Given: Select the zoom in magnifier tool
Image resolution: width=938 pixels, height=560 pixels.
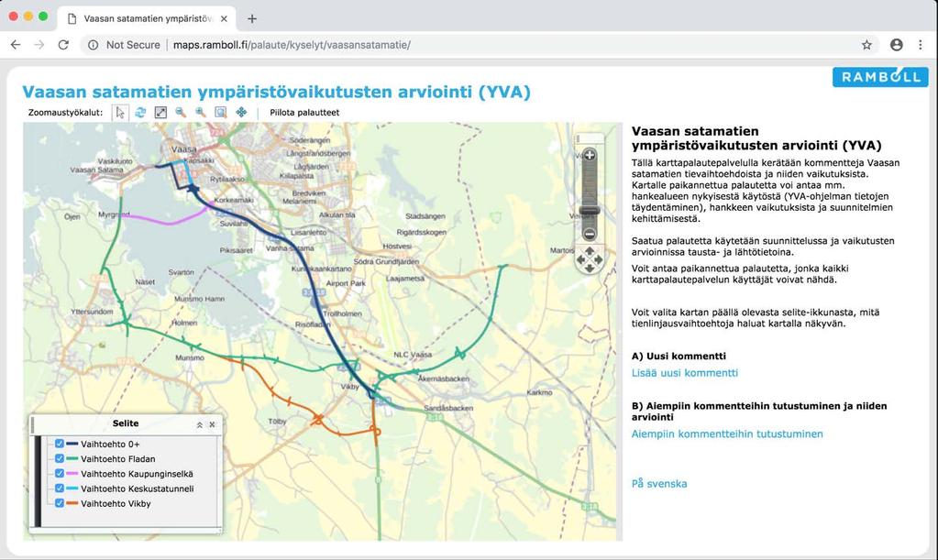Looking at the screenshot, I should (x=201, y=113).
